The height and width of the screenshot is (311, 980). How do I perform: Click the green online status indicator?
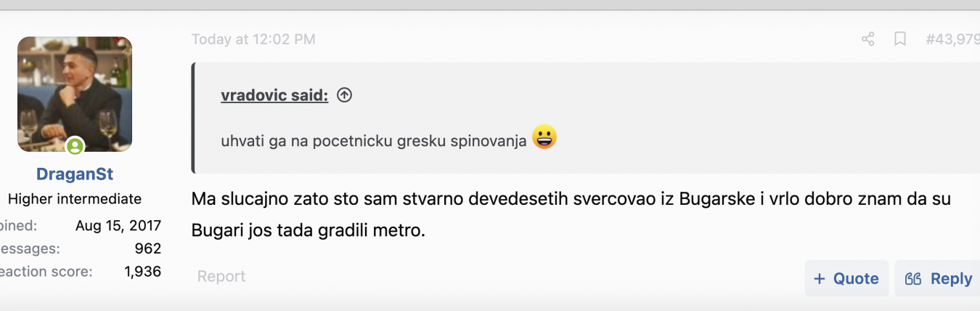point(75,146)
